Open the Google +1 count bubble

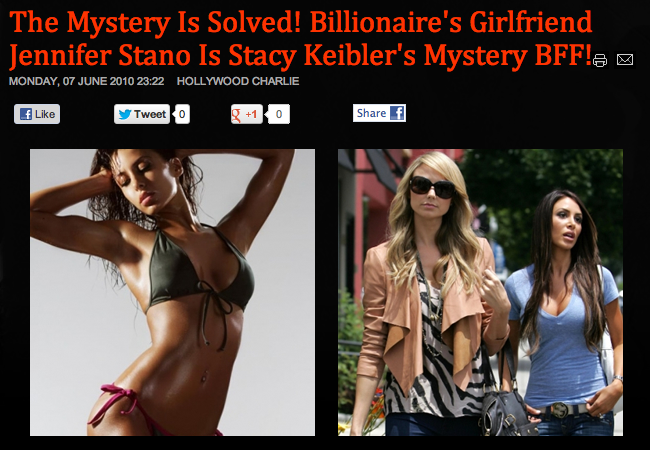click(279, 114)
